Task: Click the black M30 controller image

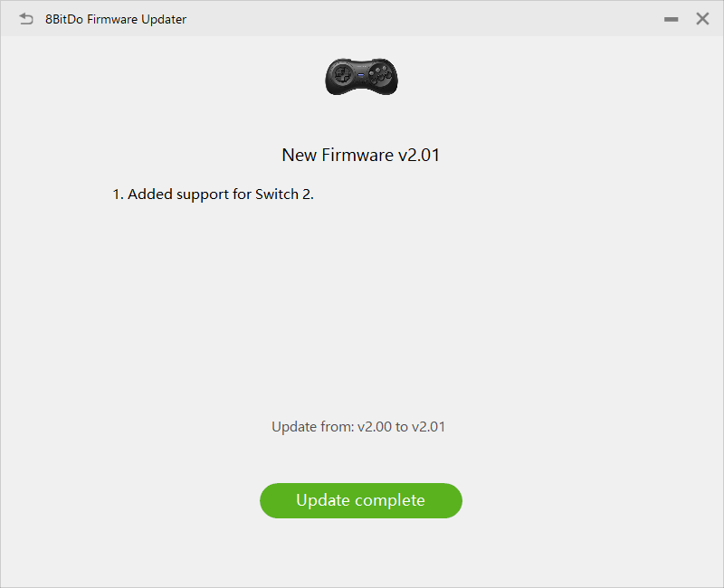Action: pos(361,77)
